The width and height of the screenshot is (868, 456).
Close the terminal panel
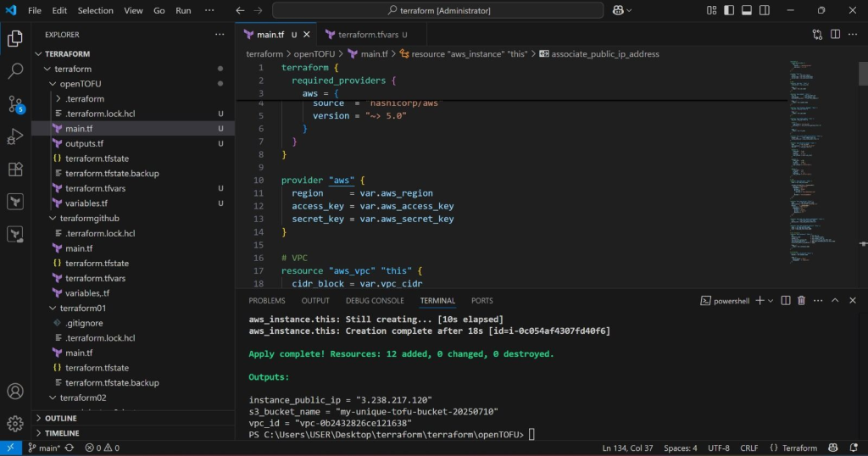(x=853, y=301)
